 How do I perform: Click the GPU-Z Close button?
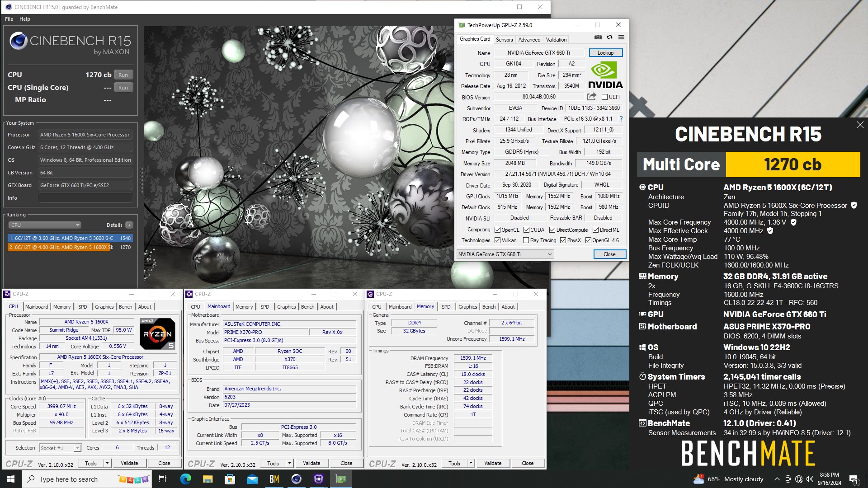pos(609,254)
